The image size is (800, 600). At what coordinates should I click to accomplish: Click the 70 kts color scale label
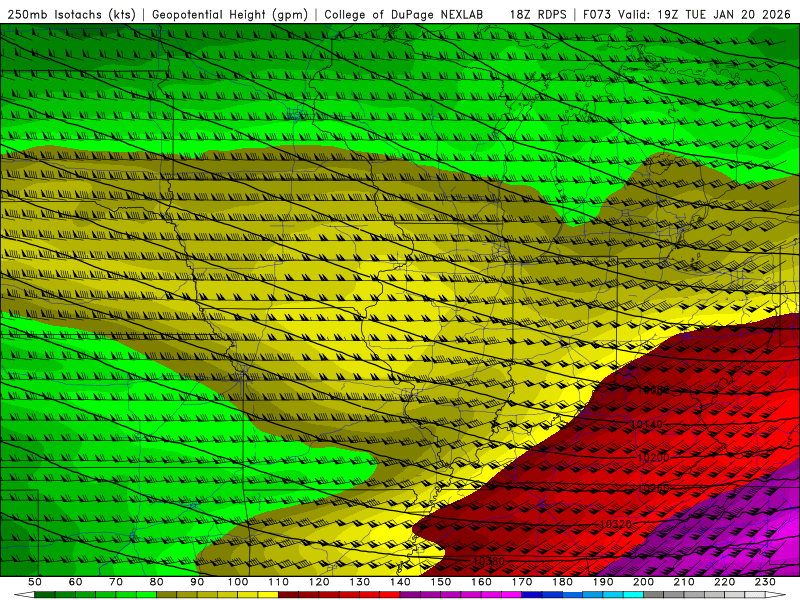[116, 582]
